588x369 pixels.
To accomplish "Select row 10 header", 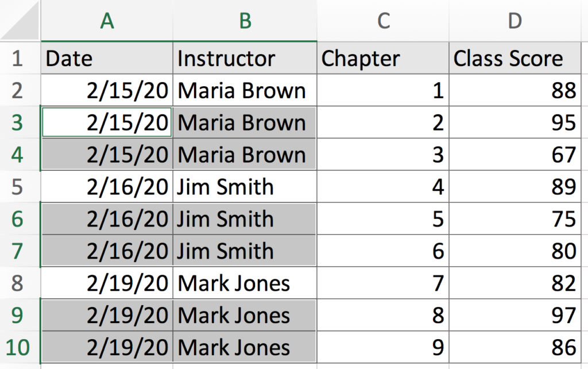I will (18, 348).
